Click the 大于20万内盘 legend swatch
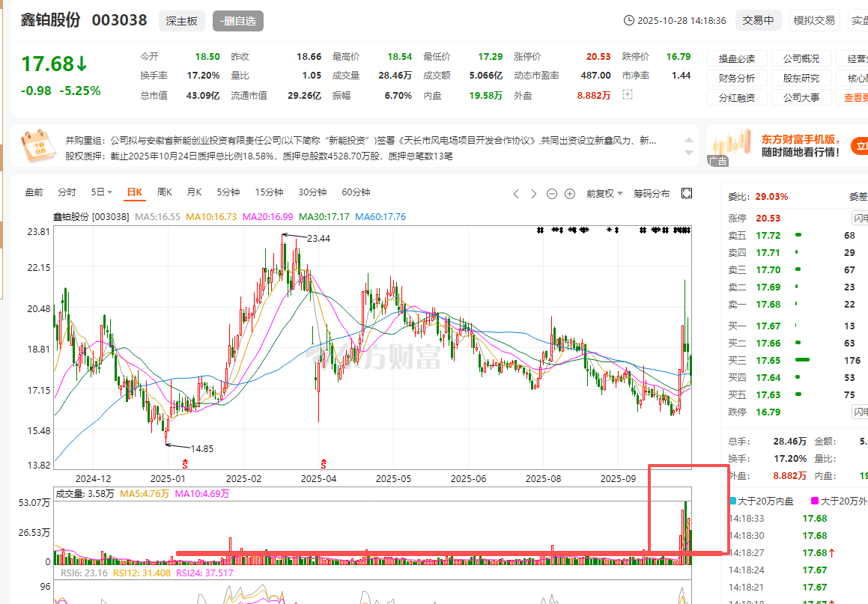Screen dimensions: 868x604 (x=733, y=501)
